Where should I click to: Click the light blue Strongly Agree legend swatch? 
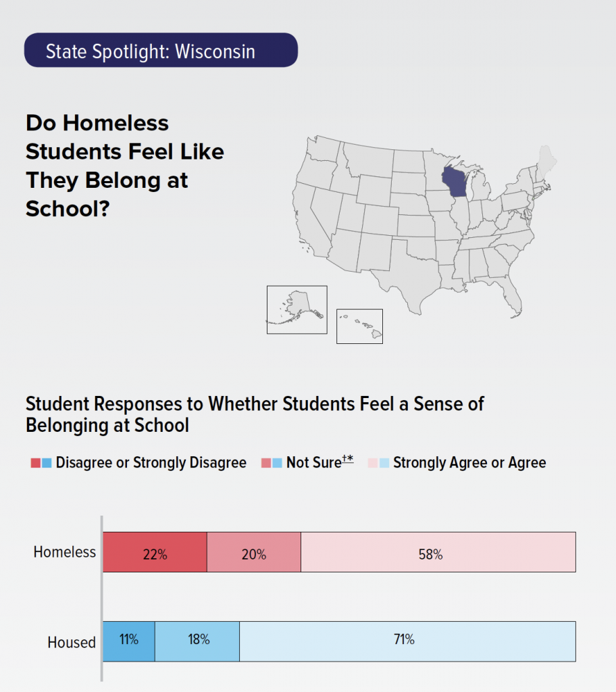[383, 463]
